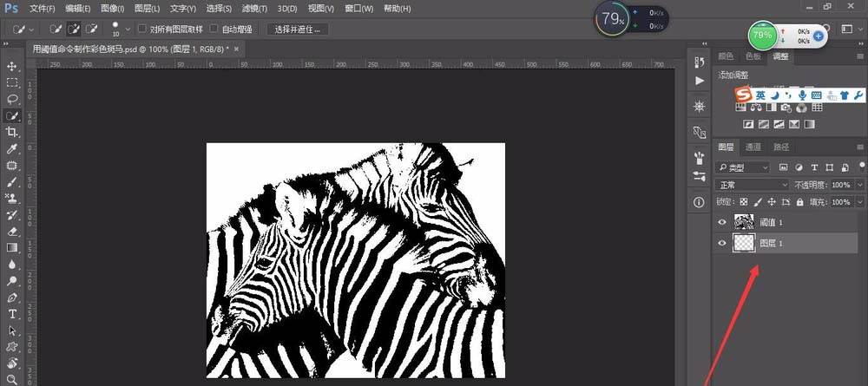This screenshot has height=386, width=868.
Task: Click the 选择并遮住 button
Action: (x=297, y=29)
